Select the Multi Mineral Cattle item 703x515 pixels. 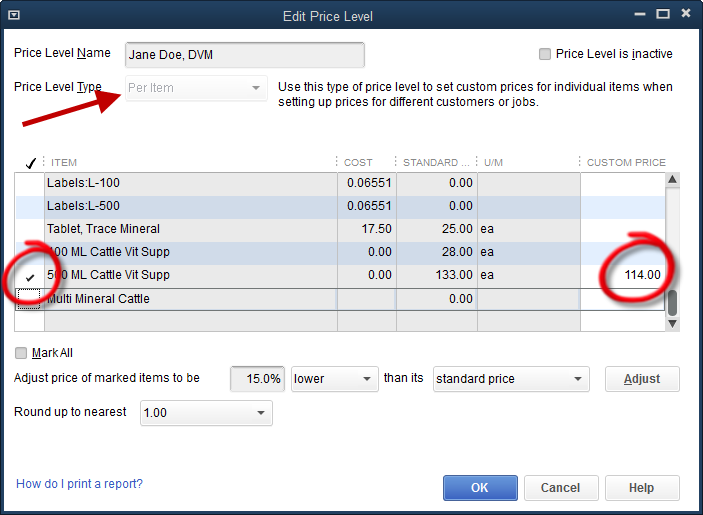point(99,299)
